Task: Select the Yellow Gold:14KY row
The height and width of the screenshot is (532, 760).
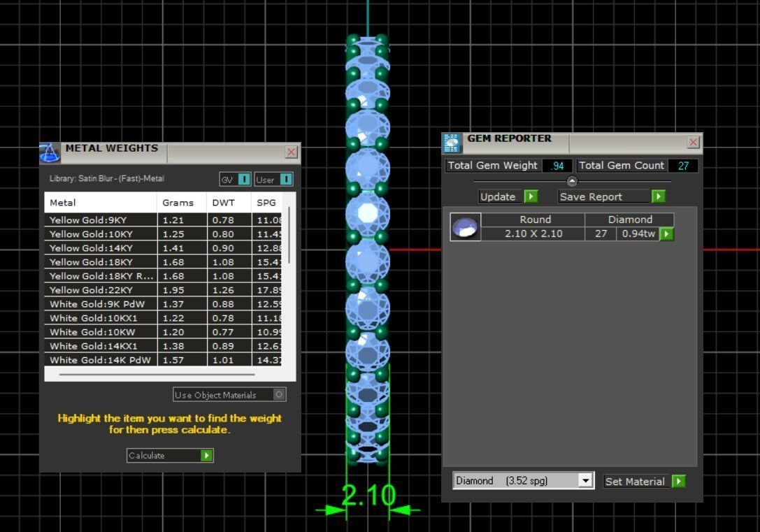Action: tap(164, 248)
